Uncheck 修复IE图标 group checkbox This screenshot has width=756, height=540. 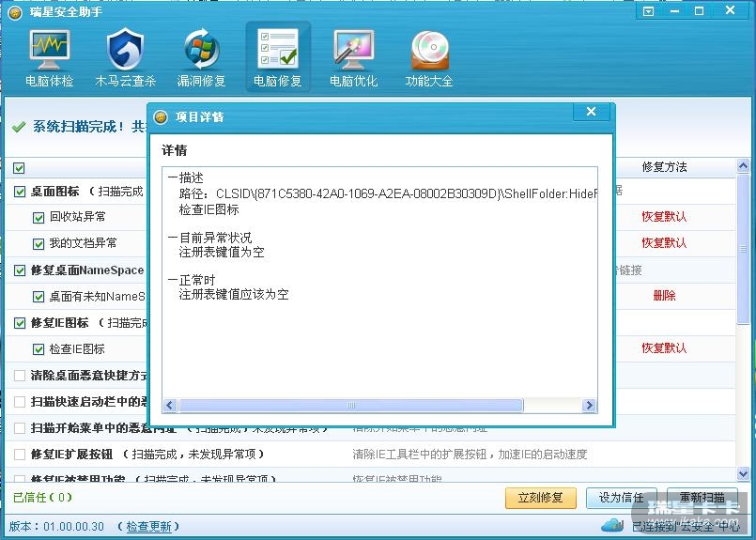tap(20, 323)
